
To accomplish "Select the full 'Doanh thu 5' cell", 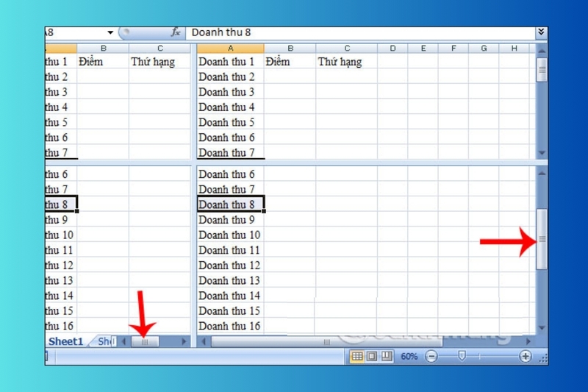I will coord(230,122).
